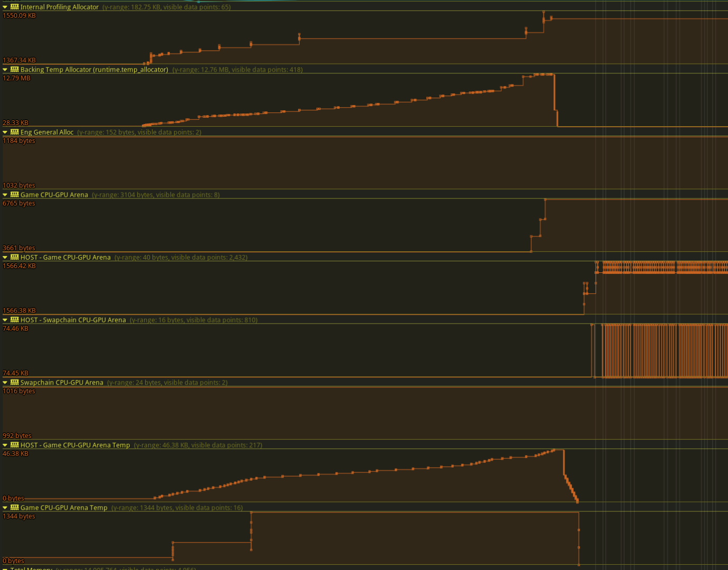Screen dimensions: 728x570
Task: Collapse the Eng General Alloc plot
Action: [5, 132]
